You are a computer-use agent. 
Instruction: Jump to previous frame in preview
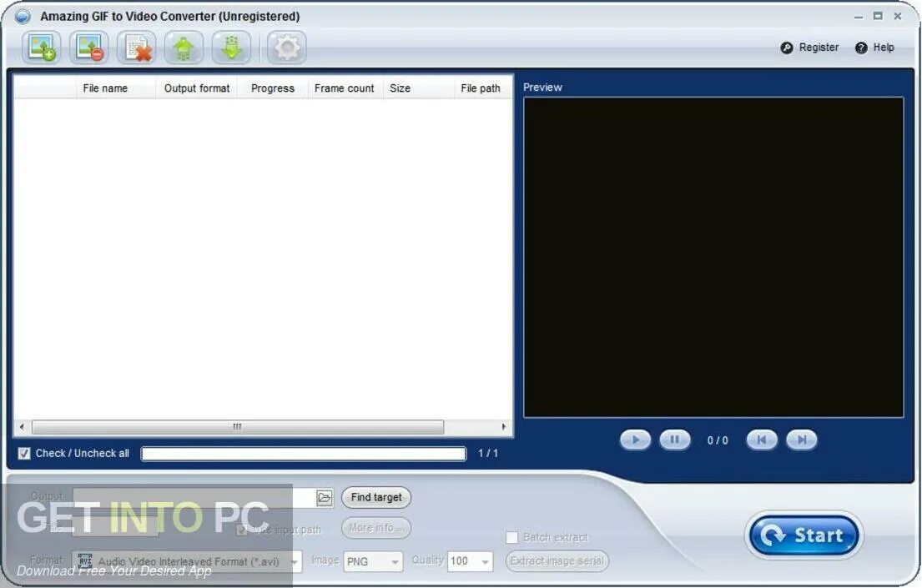coord(762,440)
